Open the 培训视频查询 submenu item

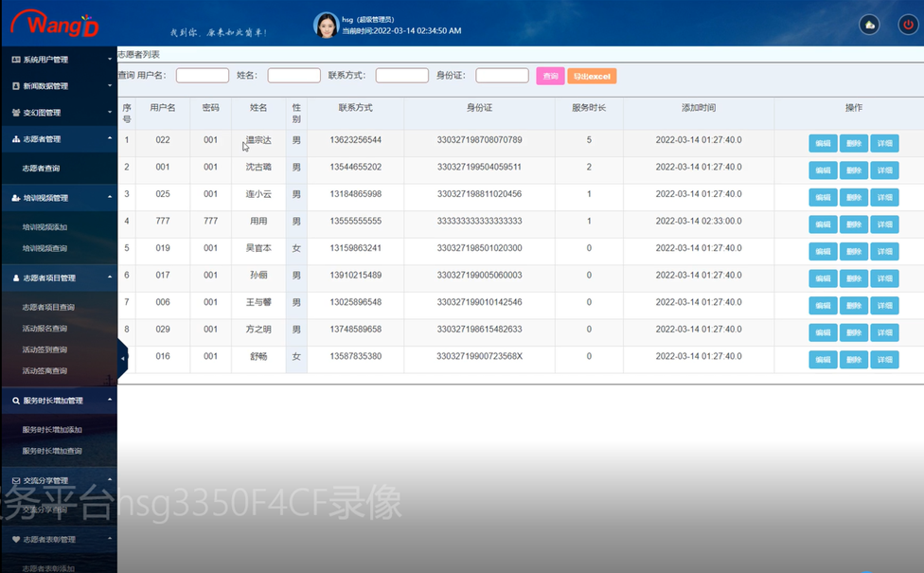[x=44, y=249]
